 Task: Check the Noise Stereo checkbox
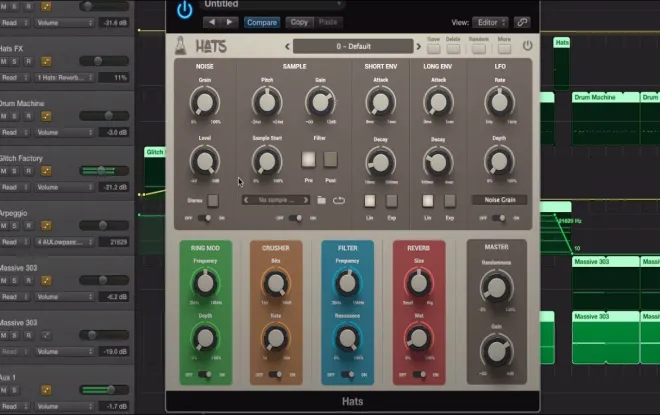point(213,200)
